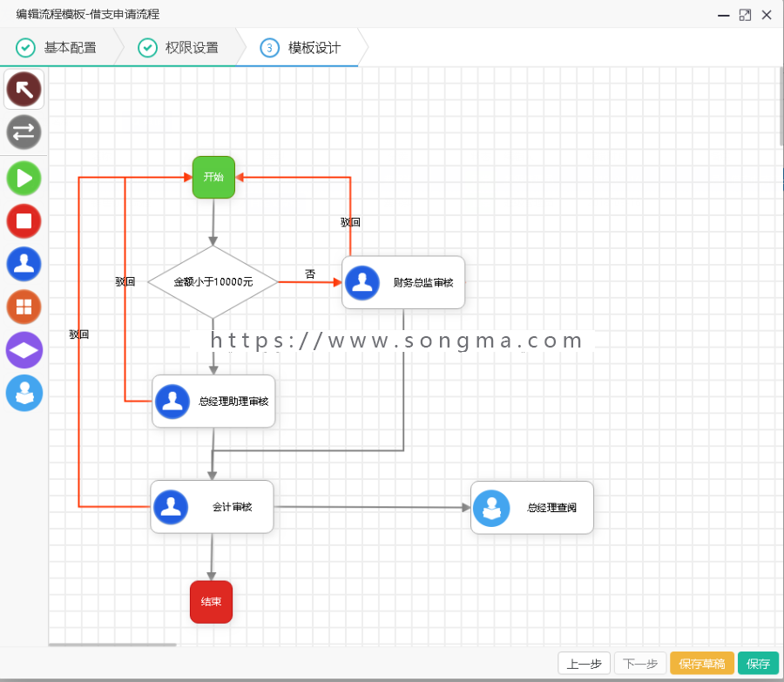Pick the red end node tool
The width and height of the screenshot is (784, 682).
(24, 221)
